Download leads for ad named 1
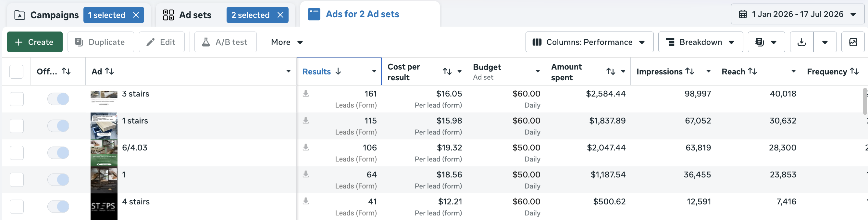868x220 pixels. pyautogui.click(x=306, y=175)
